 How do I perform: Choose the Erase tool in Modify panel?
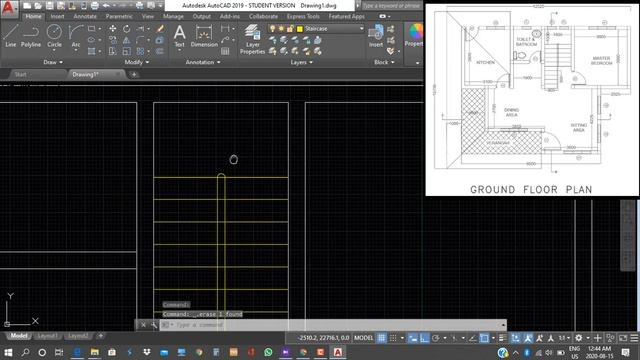click(x=160, y=29)
